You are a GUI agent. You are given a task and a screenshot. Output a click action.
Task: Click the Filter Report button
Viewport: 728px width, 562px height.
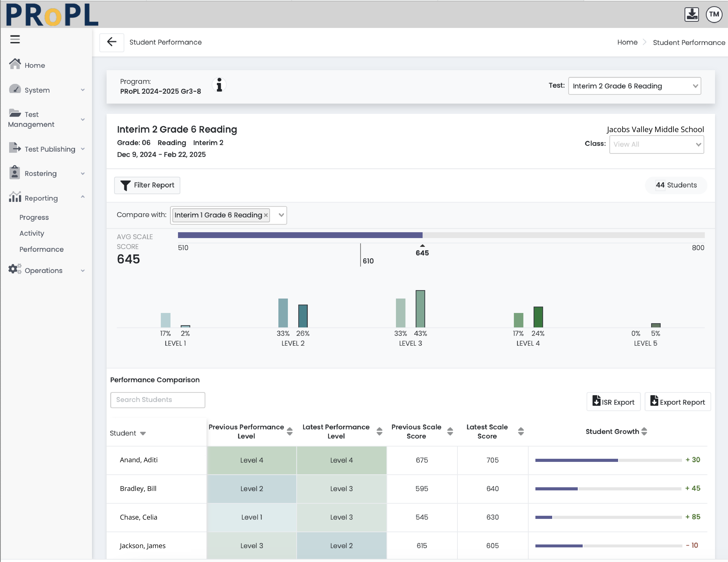coord(147,185)
